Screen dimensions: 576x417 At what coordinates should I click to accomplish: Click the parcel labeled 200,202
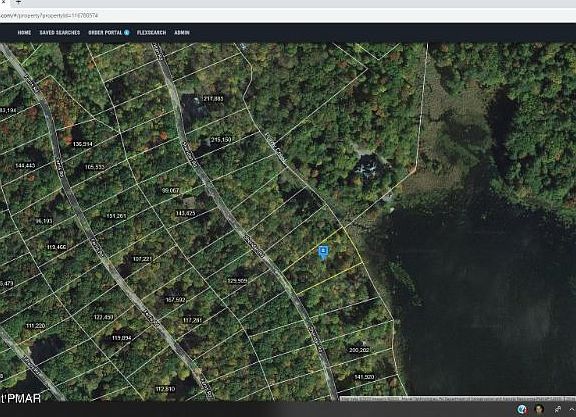coord(359,350)
